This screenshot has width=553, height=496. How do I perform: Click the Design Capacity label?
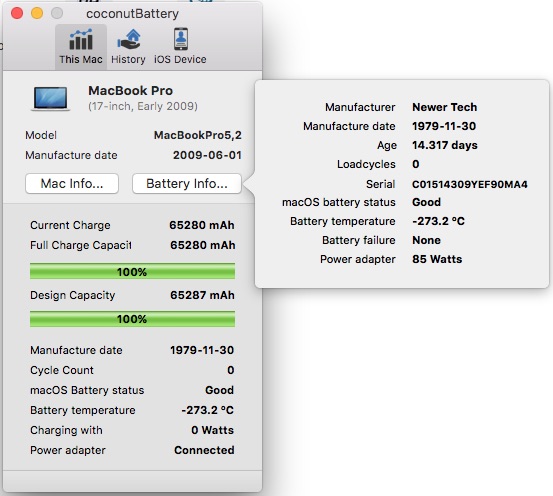click(73, 295)
